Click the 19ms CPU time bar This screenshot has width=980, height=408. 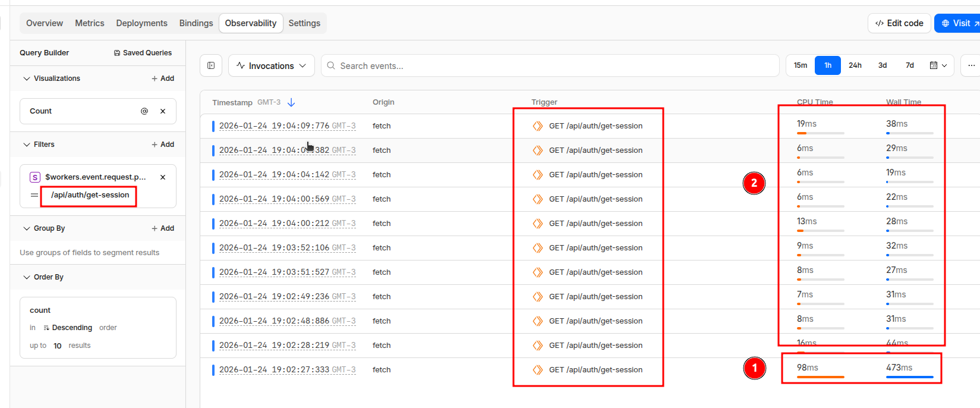point(821,133)
